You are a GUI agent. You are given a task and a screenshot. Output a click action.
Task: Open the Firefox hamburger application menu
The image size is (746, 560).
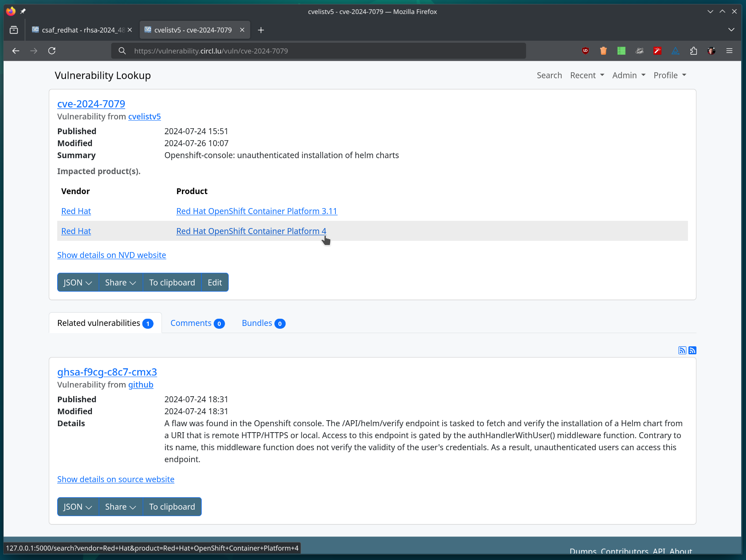(x=729, y=51)
